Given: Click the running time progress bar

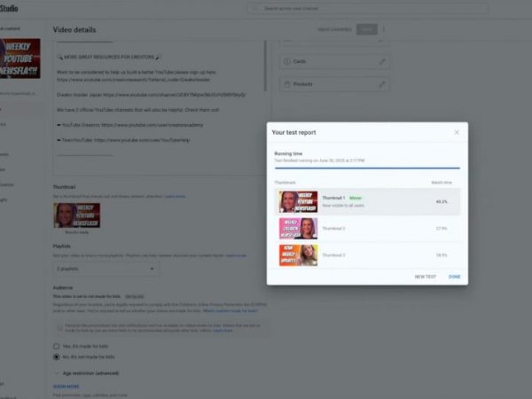Looking at the screenshot, I should click(367, 168).
